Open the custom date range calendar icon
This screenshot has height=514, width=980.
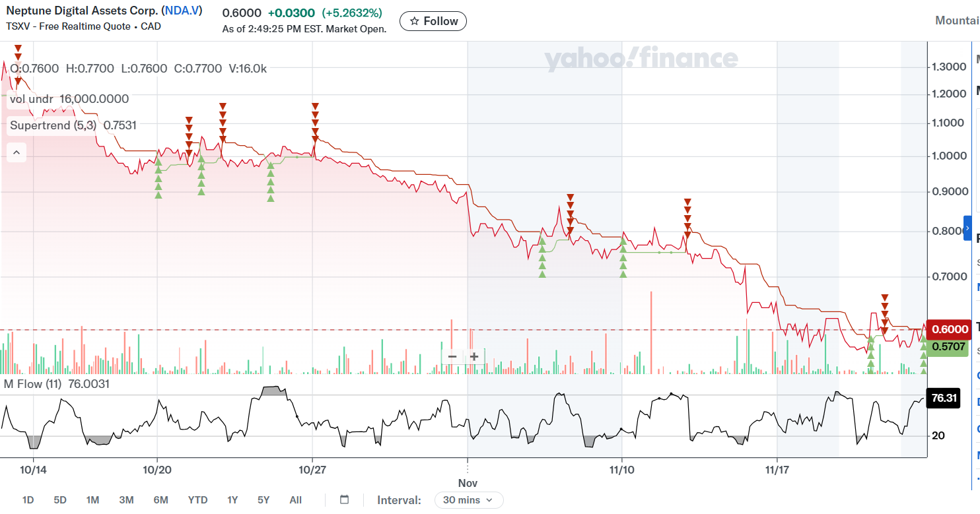click(x=343, y=500)
